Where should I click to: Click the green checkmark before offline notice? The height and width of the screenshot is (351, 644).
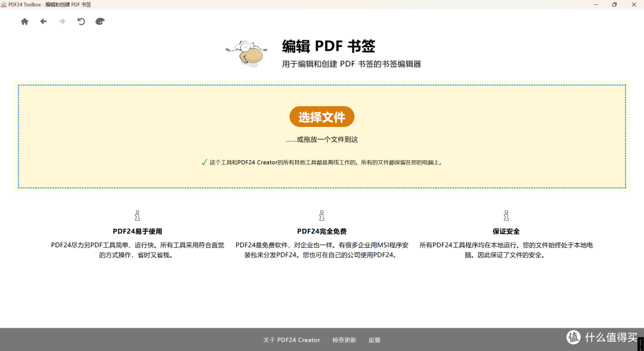[204, 163]
